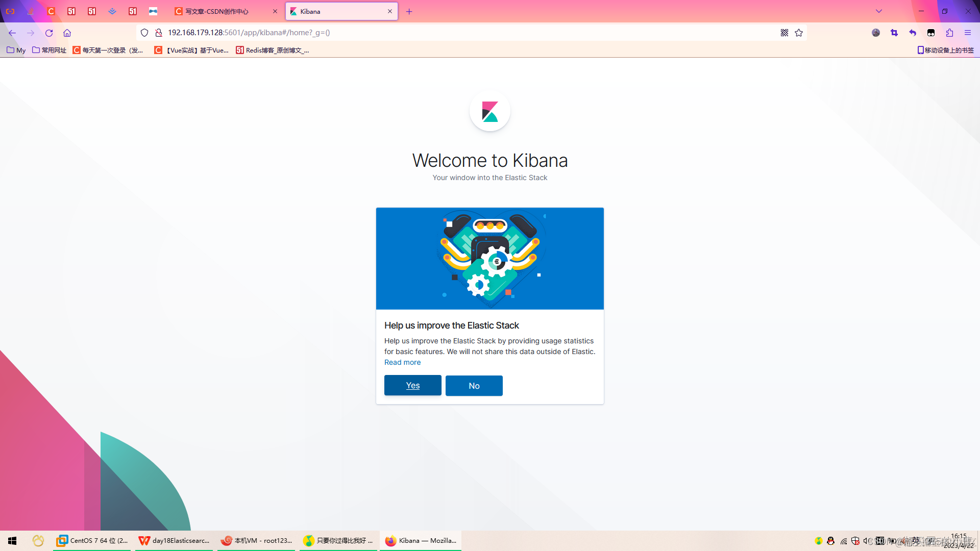The image size is (980, 551).
Task: Open Firefox application menu
Action: (x=968, y=33)
